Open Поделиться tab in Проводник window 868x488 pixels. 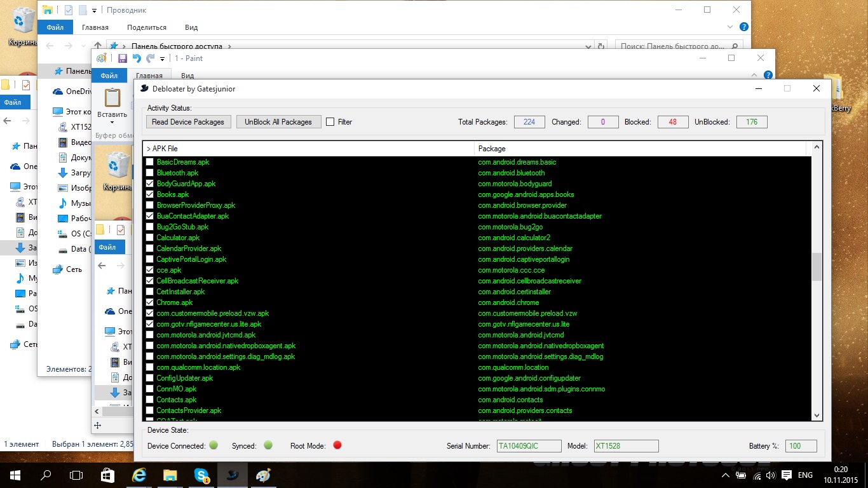(147, 27)
